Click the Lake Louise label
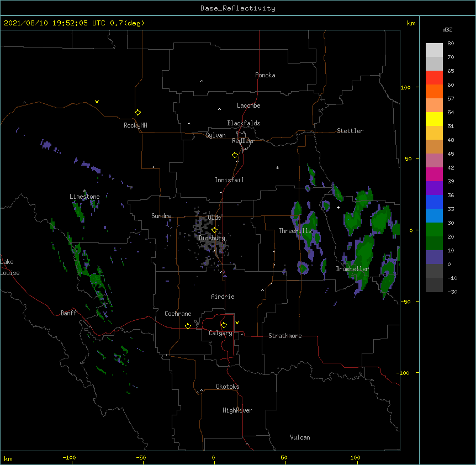The width and height of the screenshot is (476, 465). 10,267
